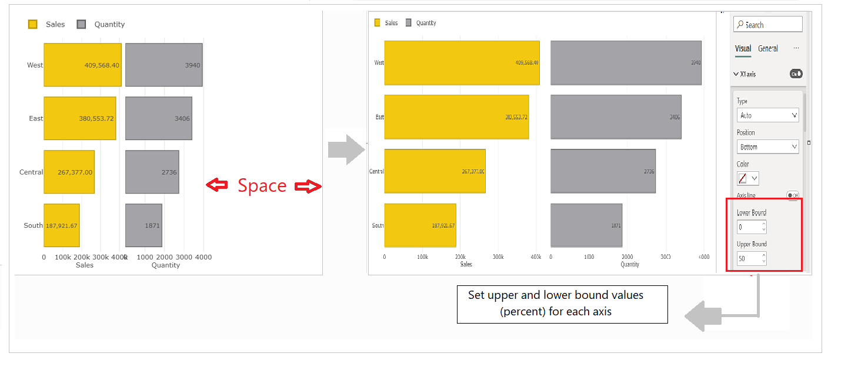This screenshot has height=373, width=868.
Task: Click the Sales legend marker in right chart
Action: 378,23
